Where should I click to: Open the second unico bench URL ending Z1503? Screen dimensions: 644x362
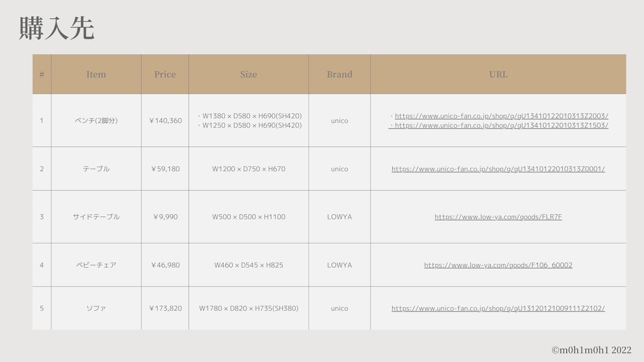[501, 126]
